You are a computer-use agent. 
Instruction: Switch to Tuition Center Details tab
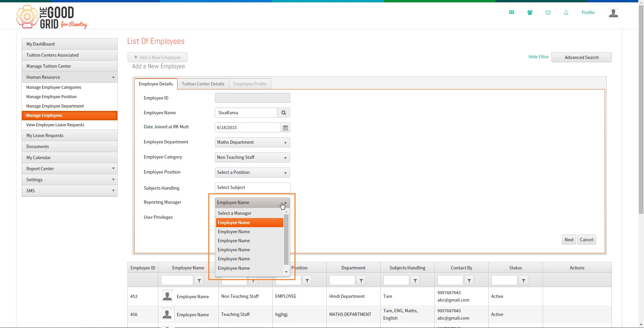click(x=203, y=84)
